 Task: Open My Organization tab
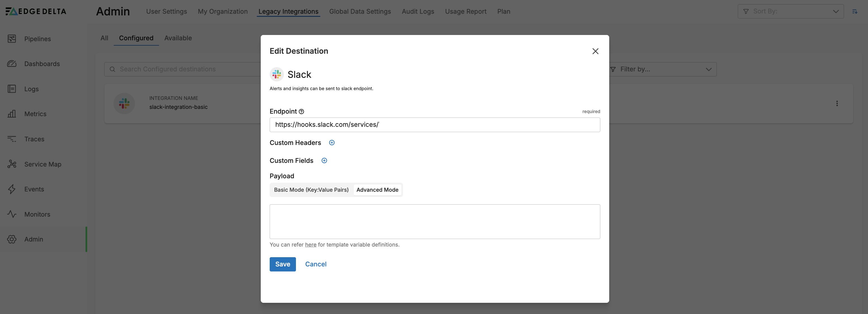(x=223, y=11)
